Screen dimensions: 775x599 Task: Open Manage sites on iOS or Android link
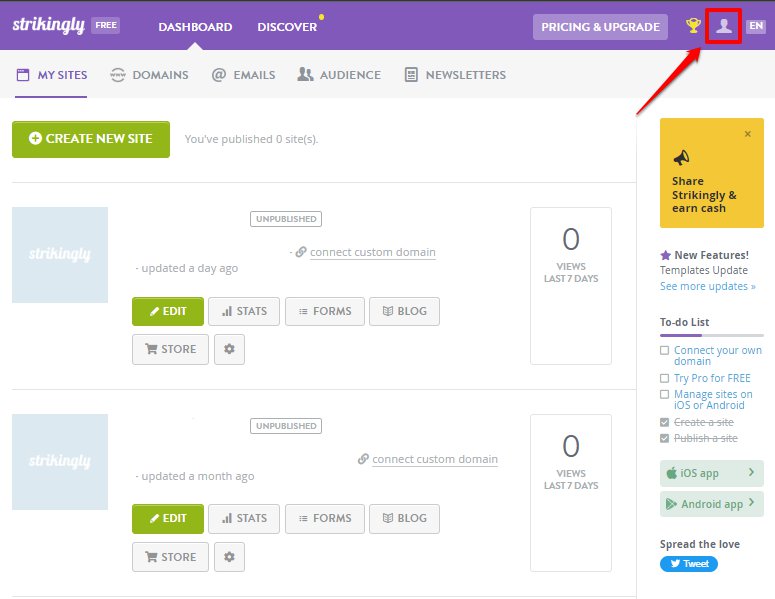[713, 400]
